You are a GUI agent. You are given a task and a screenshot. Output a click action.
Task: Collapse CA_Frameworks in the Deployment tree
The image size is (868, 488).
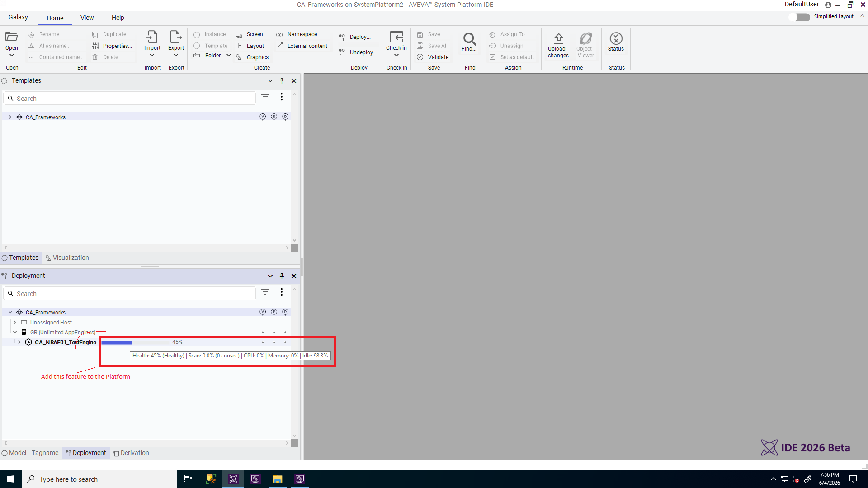[10, 312]
